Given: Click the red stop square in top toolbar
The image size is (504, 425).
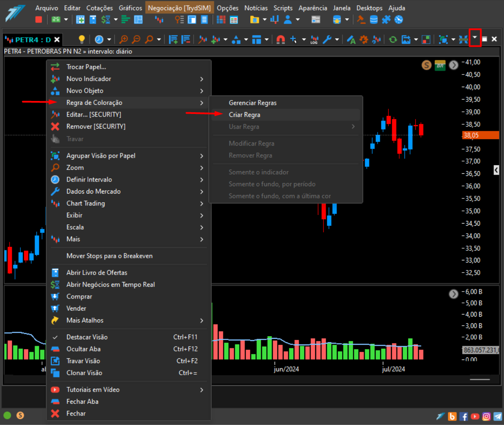Looking at the screenshot, I should [39, 19].
